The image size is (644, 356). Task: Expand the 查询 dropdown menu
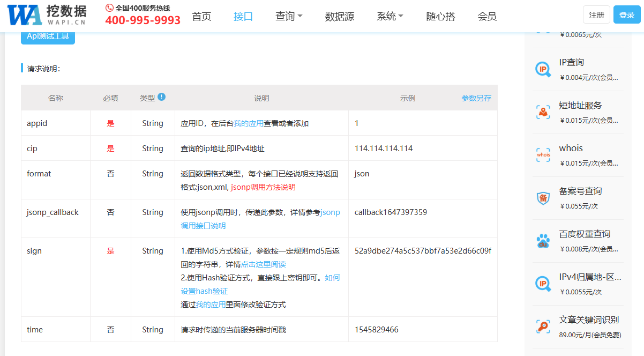289,16
